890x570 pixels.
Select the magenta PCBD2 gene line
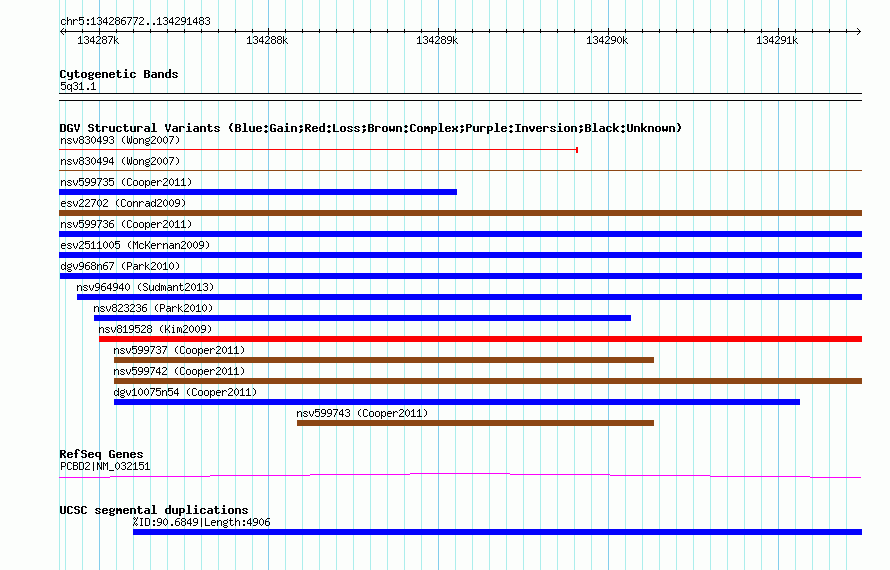pos(460,476)
